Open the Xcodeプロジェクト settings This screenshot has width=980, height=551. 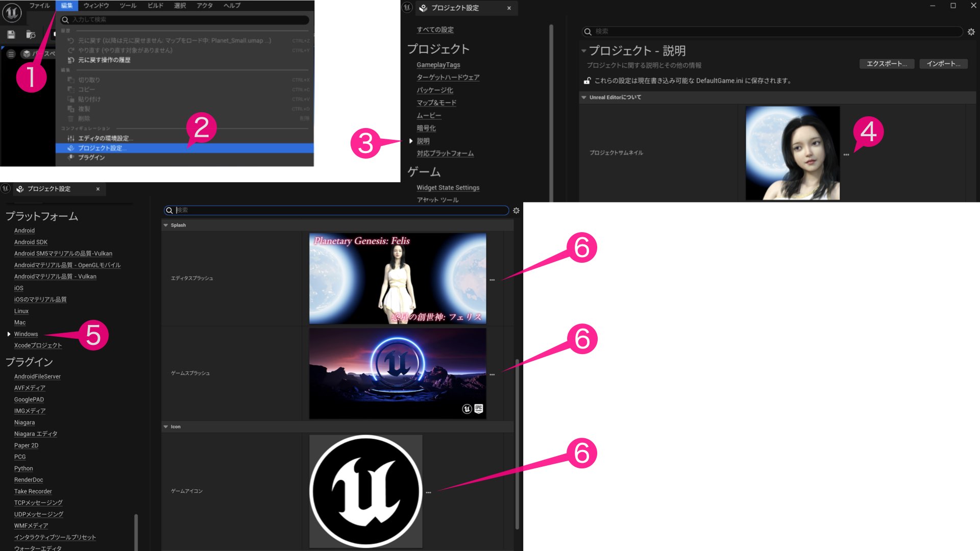[x=38, y=345]
